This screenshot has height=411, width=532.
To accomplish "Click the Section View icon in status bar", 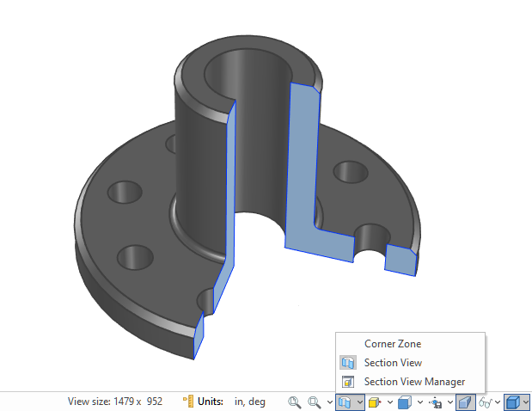I will point(344,402).
